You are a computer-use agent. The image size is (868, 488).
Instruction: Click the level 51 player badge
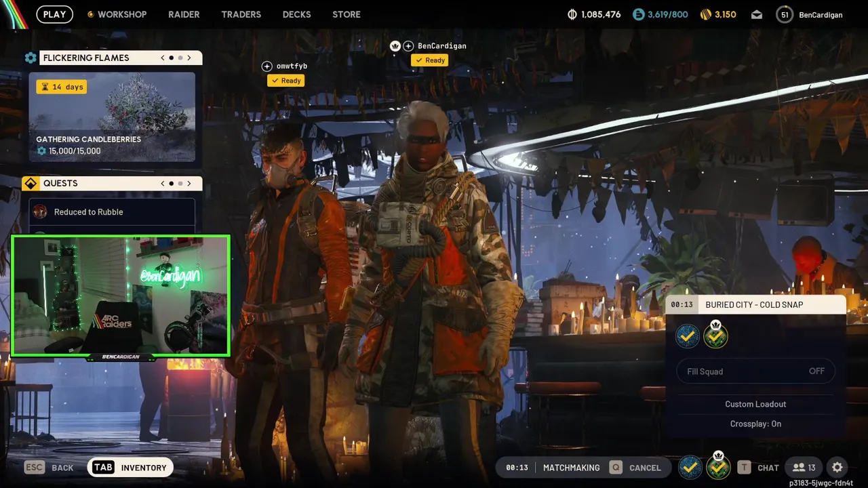[x=785, y=14]
